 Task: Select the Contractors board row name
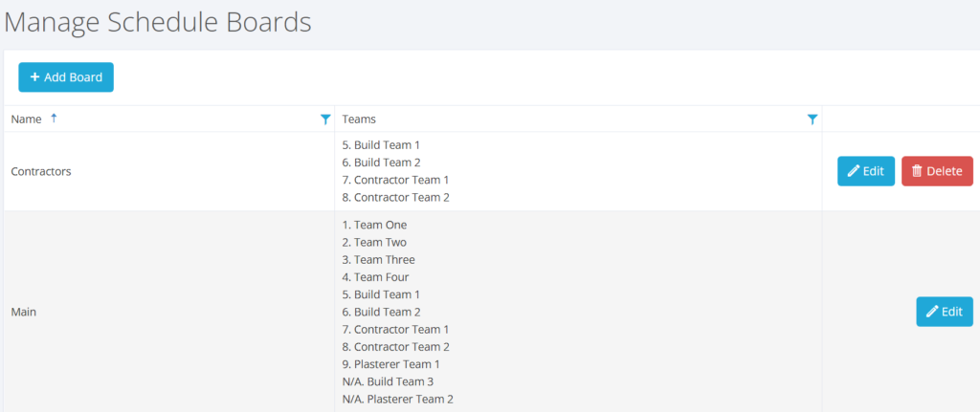pyautogui.click(x=41, y=171)
